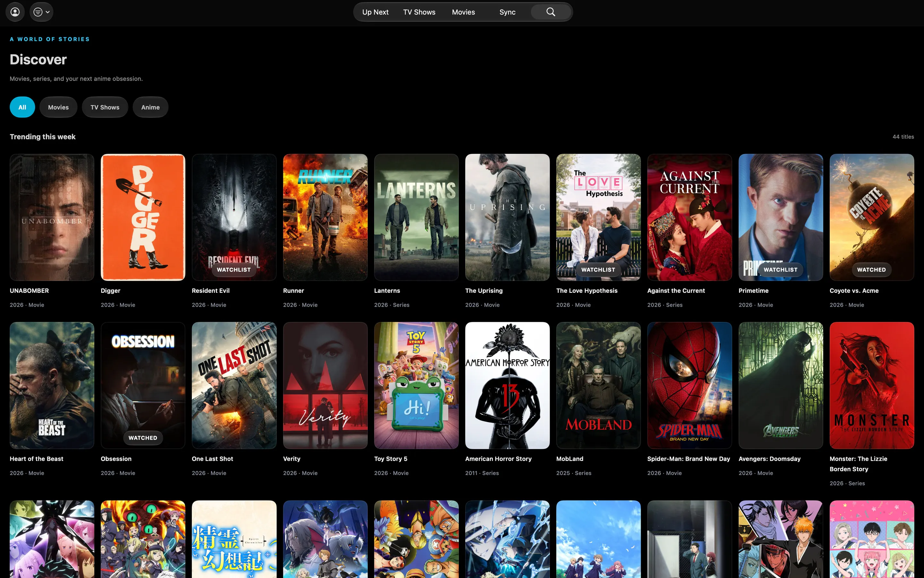
Task: Open the Resident Evil poster
Action: 234,217
